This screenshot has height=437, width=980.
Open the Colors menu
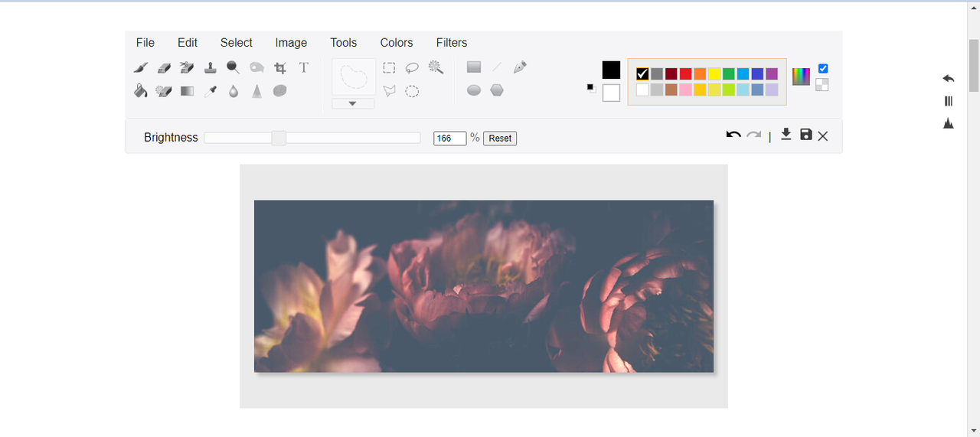tap(397, 43)
